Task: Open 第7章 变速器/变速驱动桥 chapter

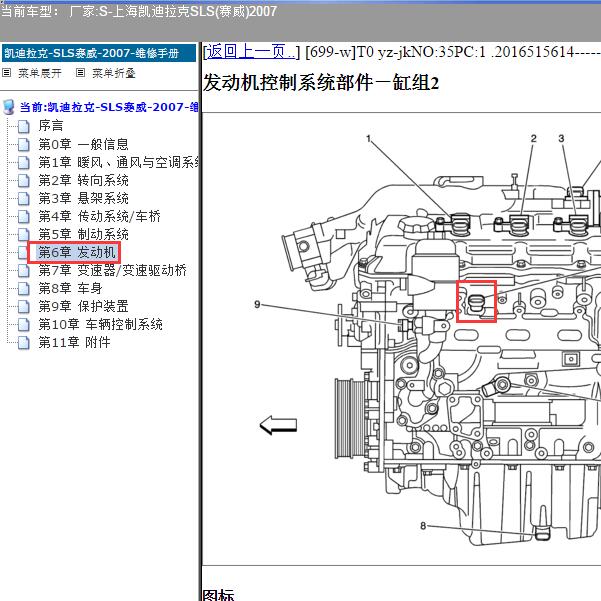Action: pos(112,270)
